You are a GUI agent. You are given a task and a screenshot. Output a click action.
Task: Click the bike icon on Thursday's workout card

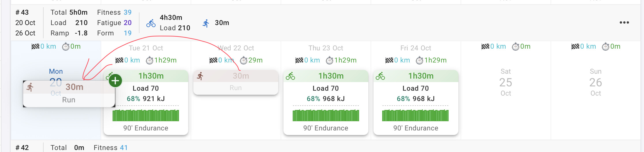tap(290, 76)
